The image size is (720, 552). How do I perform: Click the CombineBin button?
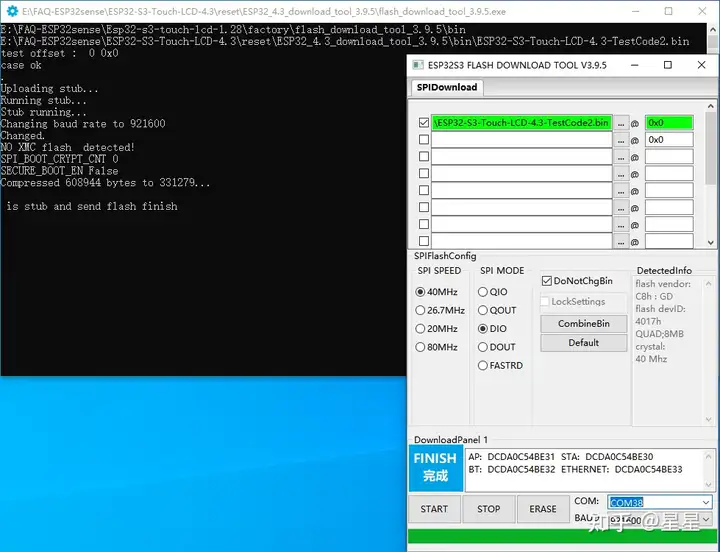click(584, 324)
